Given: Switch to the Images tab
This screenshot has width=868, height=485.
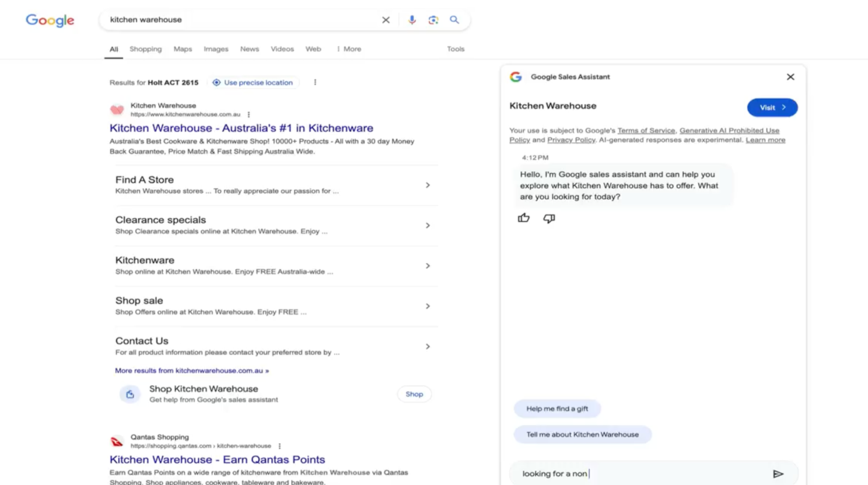Looking at the screenshot, I should [216, 49].
